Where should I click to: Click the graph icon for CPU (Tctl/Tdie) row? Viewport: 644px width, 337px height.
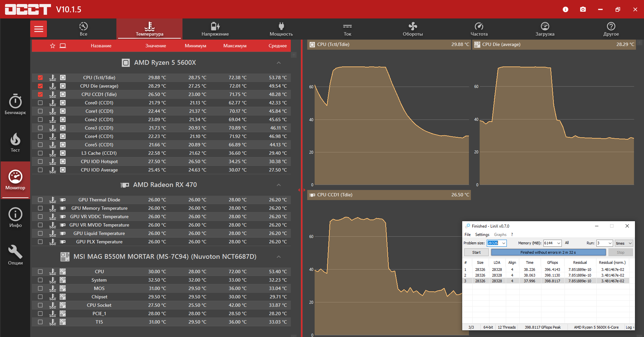[x=53, y=78]
